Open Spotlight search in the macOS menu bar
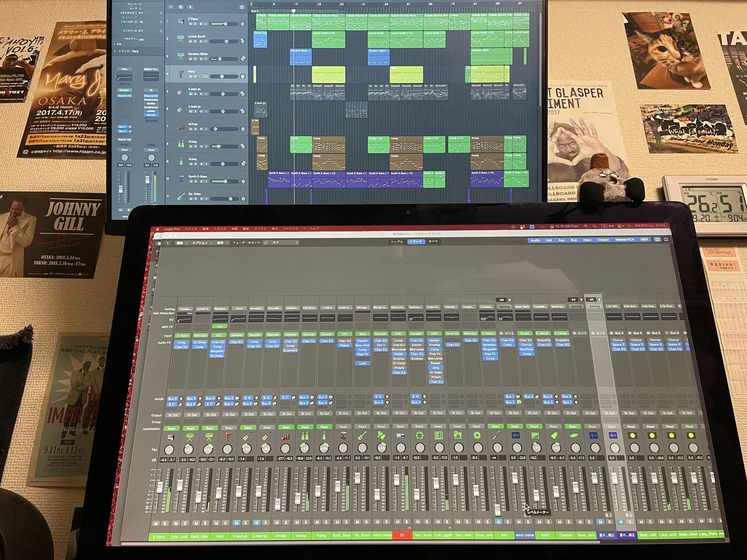 tap(594, 226)
